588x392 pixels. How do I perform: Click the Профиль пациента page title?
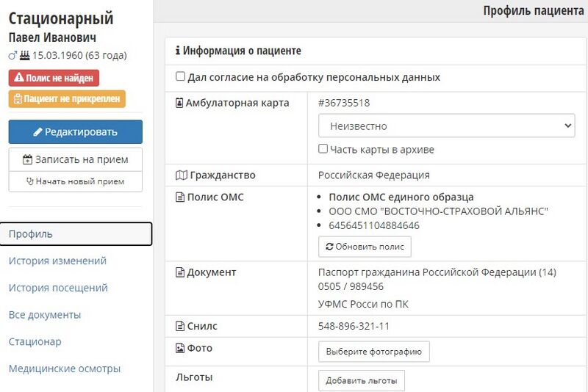click(x=534, y=11)
